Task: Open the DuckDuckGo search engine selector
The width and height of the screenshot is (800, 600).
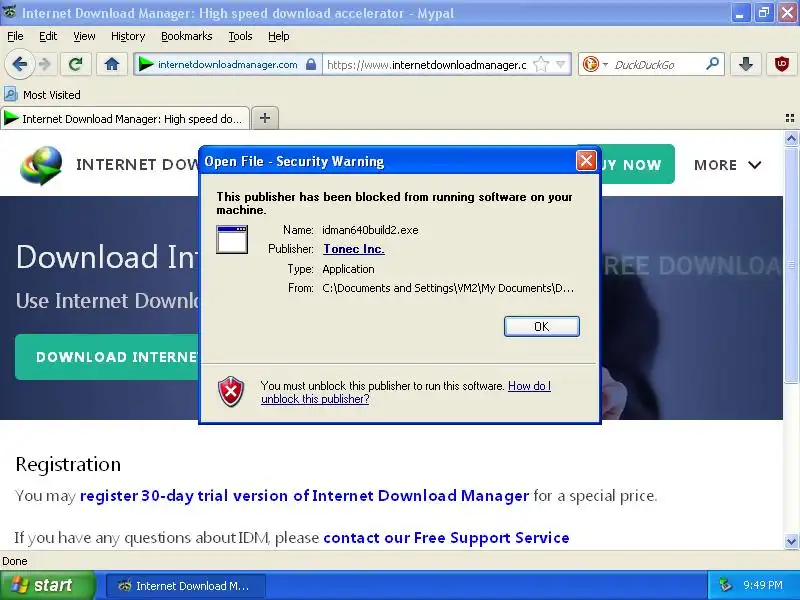Action: click(x=595, y=64)
